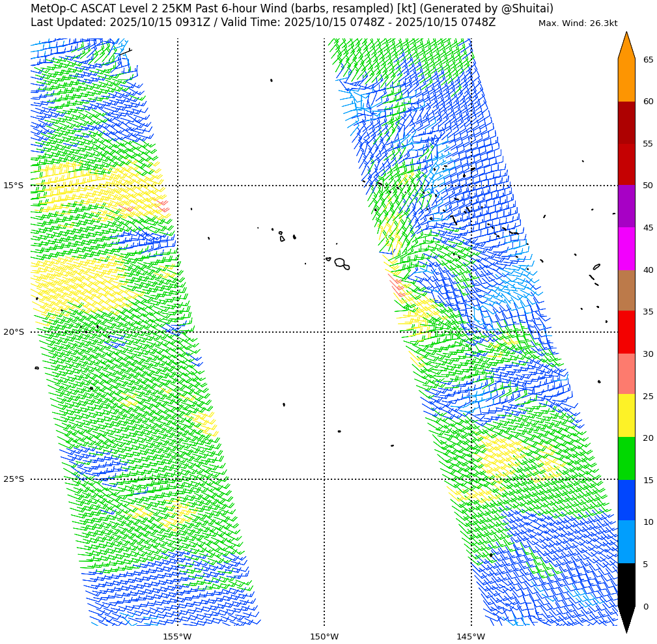This screenshot has width=657, height=644.
Task: Click the Max. Wind 26.3kt text
Action: [x=578, y=23]
